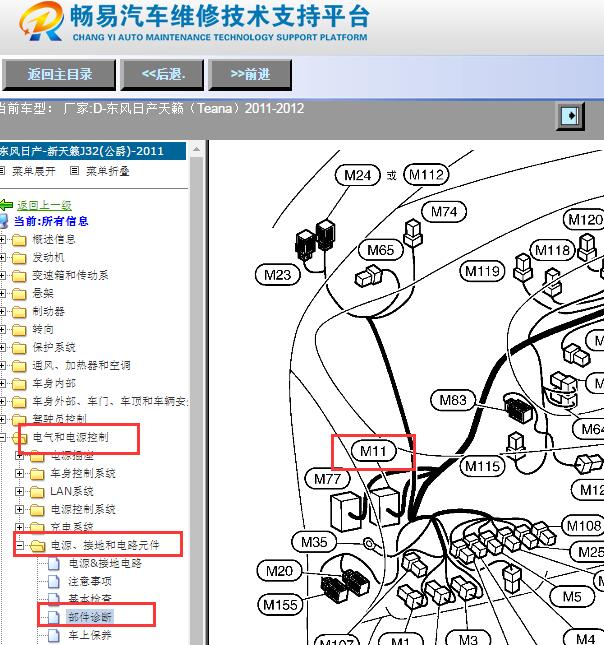The width and height of the screenshot is (604, 645).
Task: Select the 东风日产-新天籁J32(公爵)-2011 header
Action: [92, 151]
